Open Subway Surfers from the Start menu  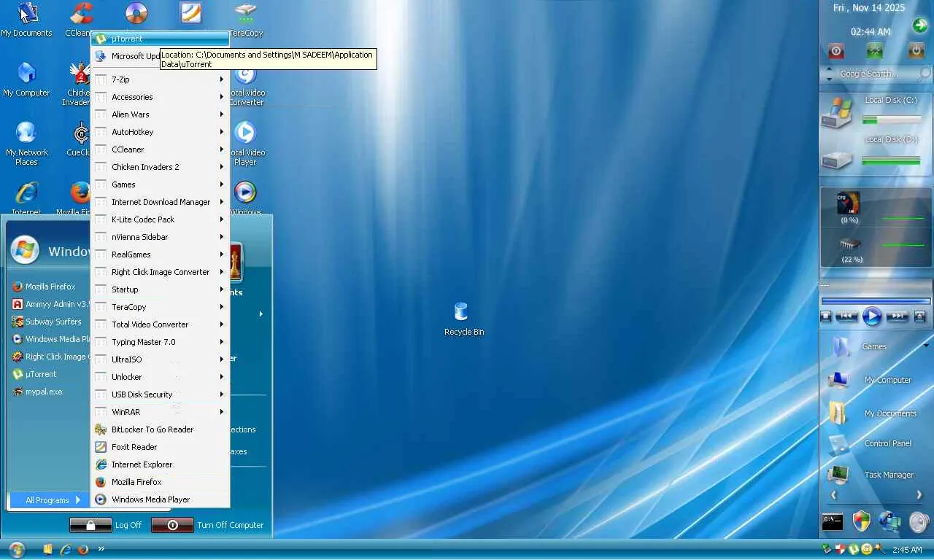coord(49,322)
